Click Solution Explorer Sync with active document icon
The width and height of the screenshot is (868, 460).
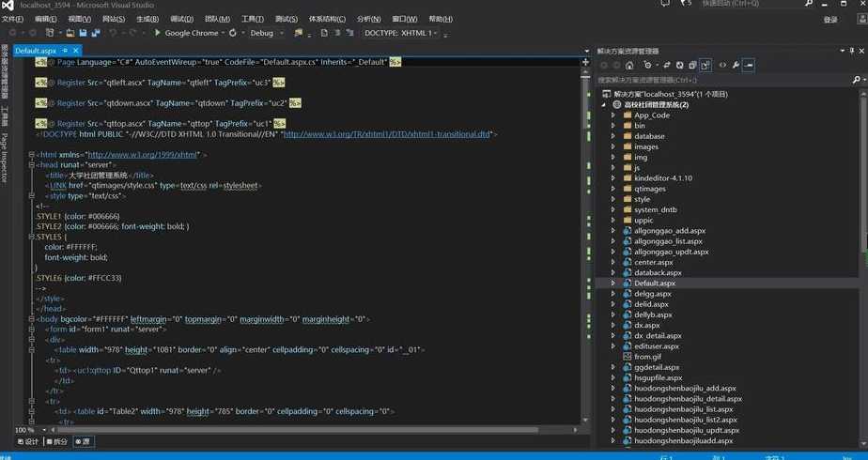(667, 65)
